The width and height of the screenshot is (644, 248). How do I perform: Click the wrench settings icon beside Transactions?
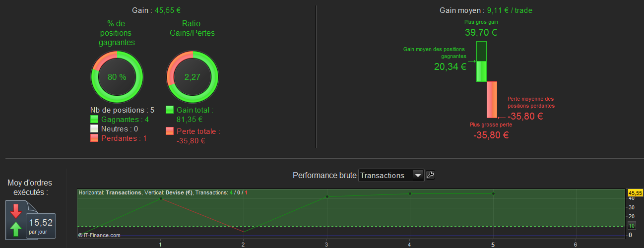[x=431, y=175]
